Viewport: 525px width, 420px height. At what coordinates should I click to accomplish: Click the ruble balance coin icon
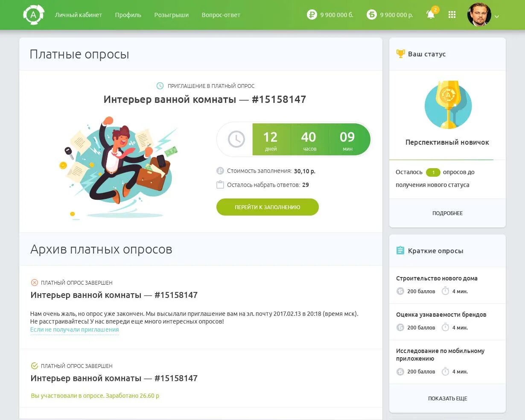(x=312, y=15)
